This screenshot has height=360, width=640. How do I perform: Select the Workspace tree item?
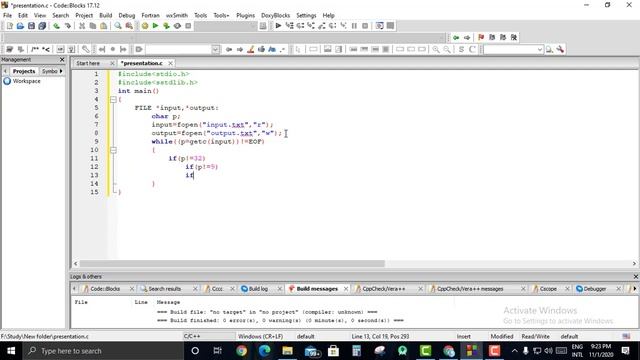tap(26, 81)
